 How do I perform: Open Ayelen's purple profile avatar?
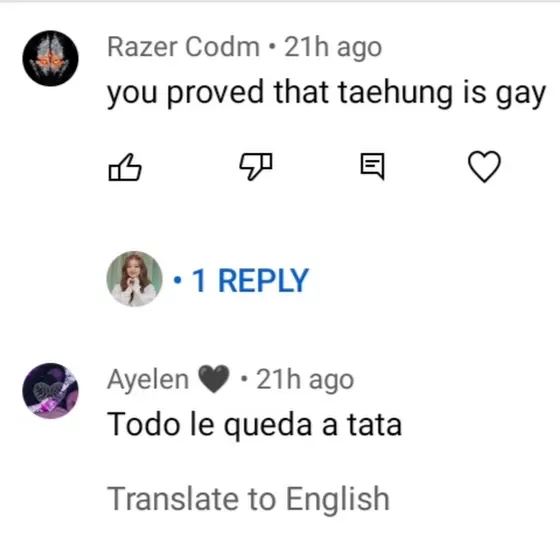[x=50, y=391]
